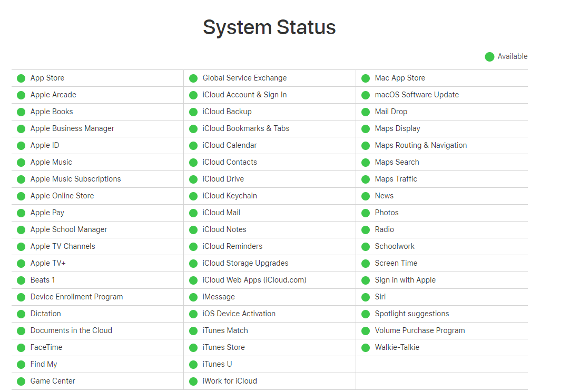Click the status dot next to iCloud Drive
Viewport: 570px width, 392px height.
point(193,179)
